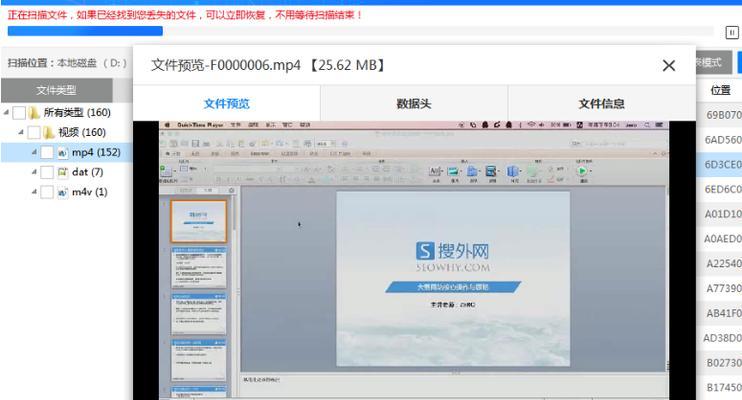Click the dat file type icon
The width and height of the screenshot is (742, 400).
point(62,172)
